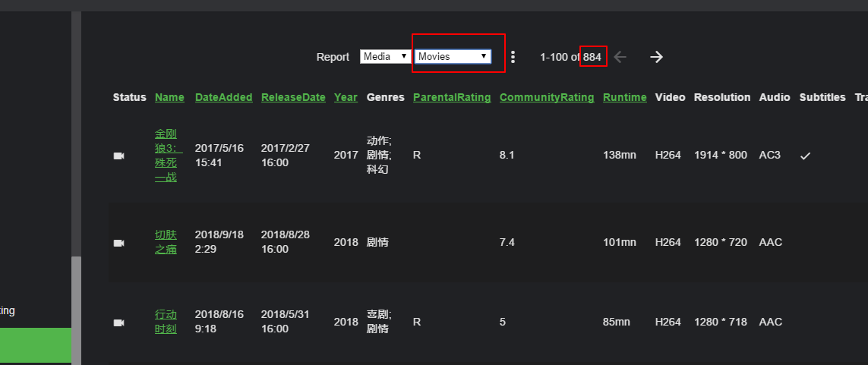Click video camera icon for 行动时刻 row
This screenshot has height=365, width=868.
[118, 323]
